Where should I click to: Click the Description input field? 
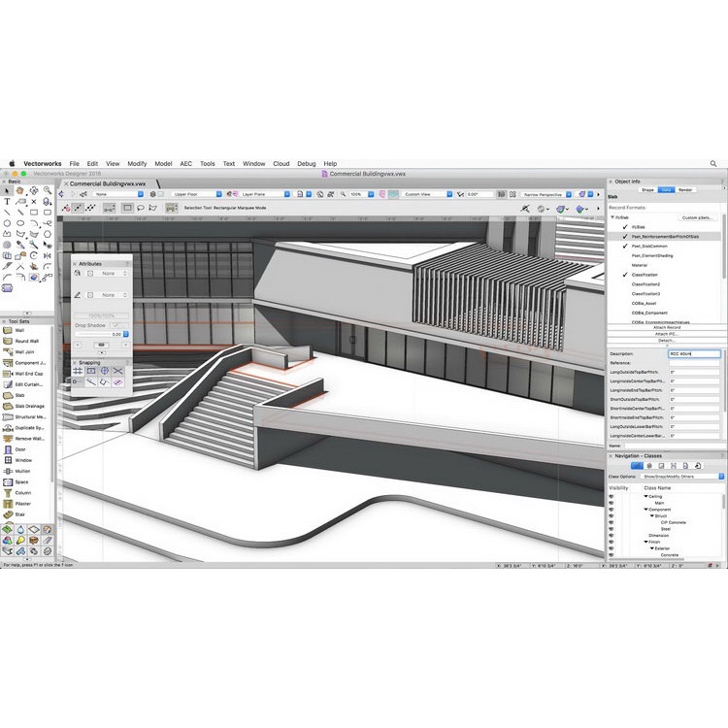click(x=694, y=354)
